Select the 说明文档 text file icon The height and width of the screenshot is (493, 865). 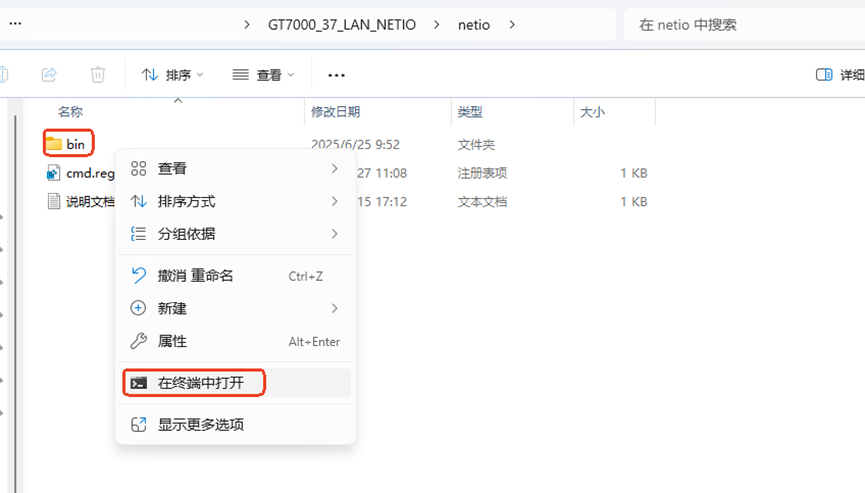54,201
